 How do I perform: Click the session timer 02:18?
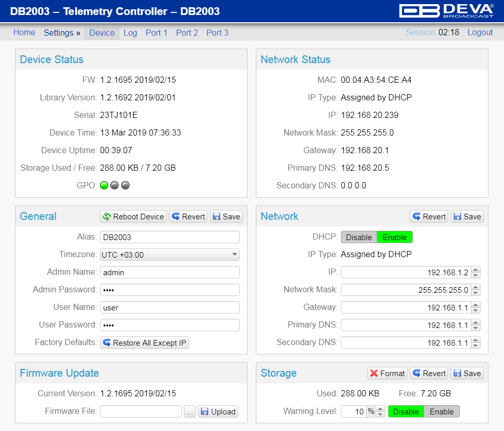click(x=449, y=33)
